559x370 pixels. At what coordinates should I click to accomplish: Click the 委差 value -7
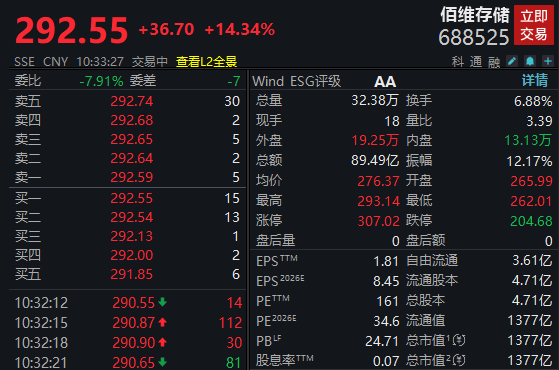coord(234,81)
